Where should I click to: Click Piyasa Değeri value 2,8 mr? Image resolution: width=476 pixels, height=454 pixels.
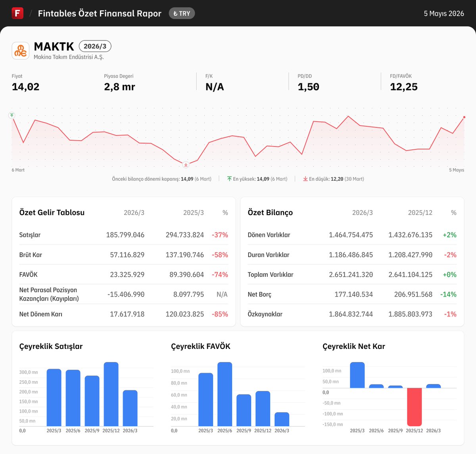pyautogui.click(x=120, y=87)
